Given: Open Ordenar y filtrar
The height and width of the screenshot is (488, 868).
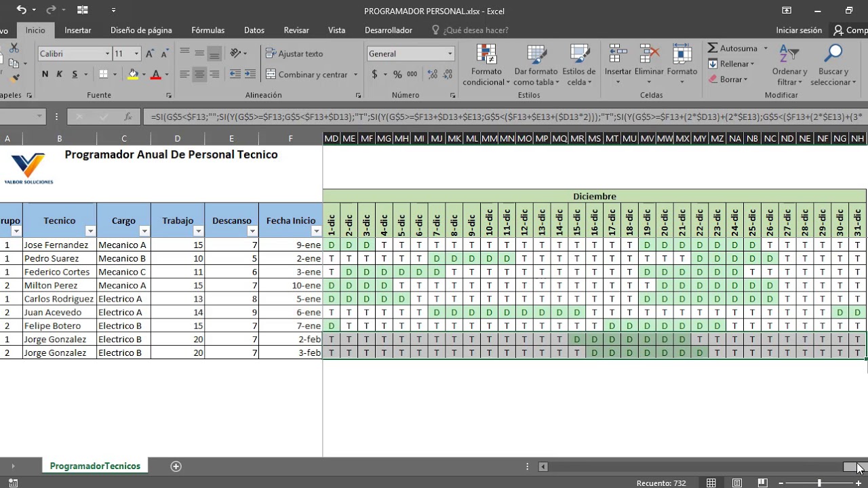Looking at the screenshot, I should pyautogui.click(x=789, y=66).
